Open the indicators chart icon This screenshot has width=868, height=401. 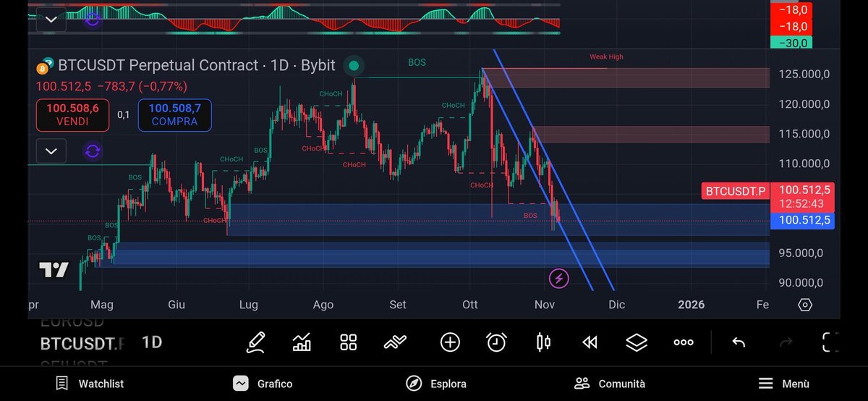pos(302,342)
